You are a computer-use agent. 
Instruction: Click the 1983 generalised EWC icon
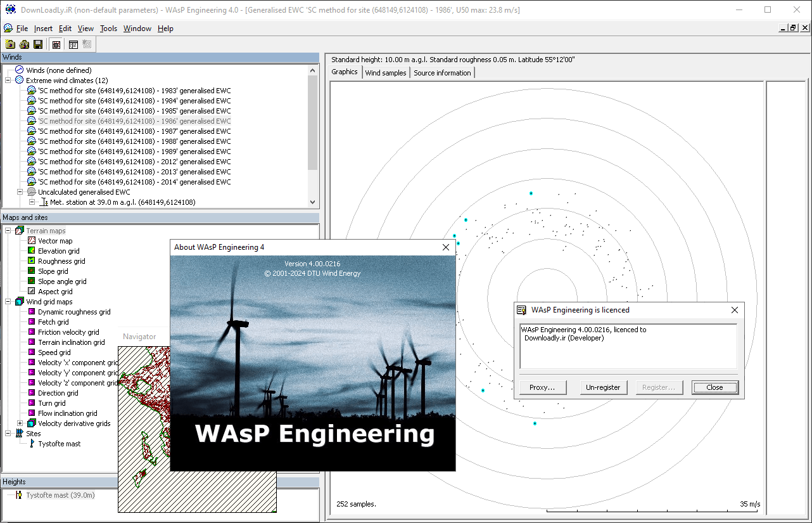pyautogui.click(x=32, y=91)
